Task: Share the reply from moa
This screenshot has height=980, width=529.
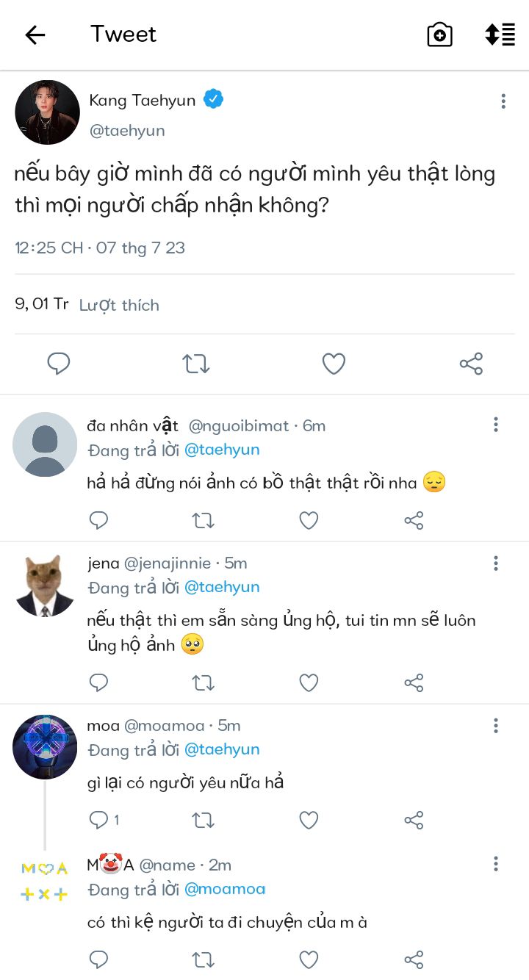Action: click(414, 820)
